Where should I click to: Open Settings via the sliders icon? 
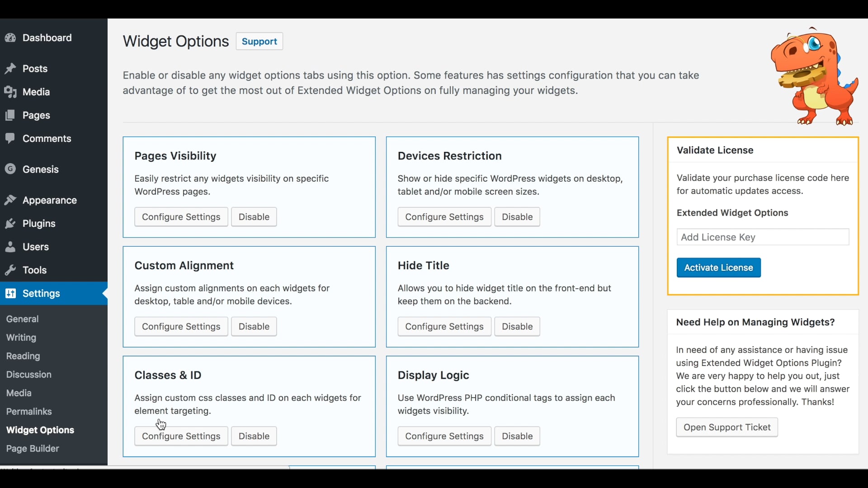(10, 293)
